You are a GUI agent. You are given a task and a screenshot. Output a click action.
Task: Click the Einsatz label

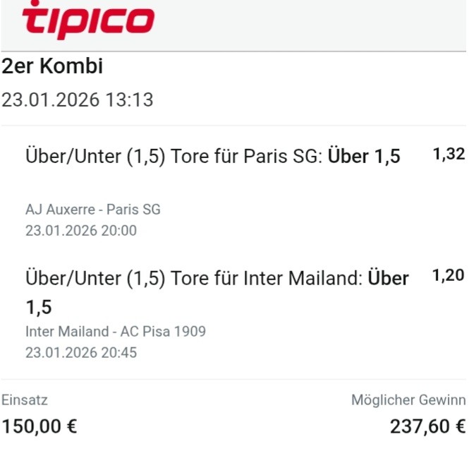pyautogui.click(x=24, y=400)
